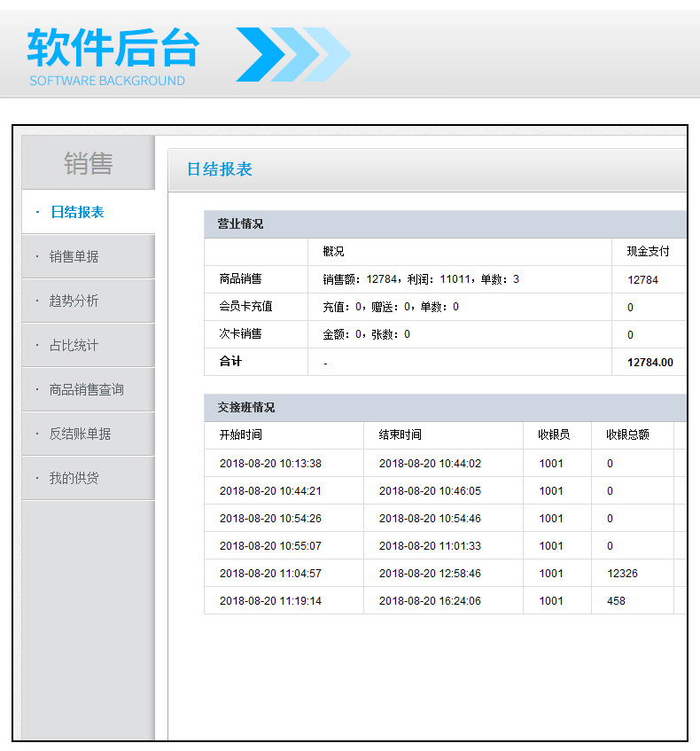Click end time 2018-08-20 10:44:02
The image size is (700, 751).
tap(430, 463)
